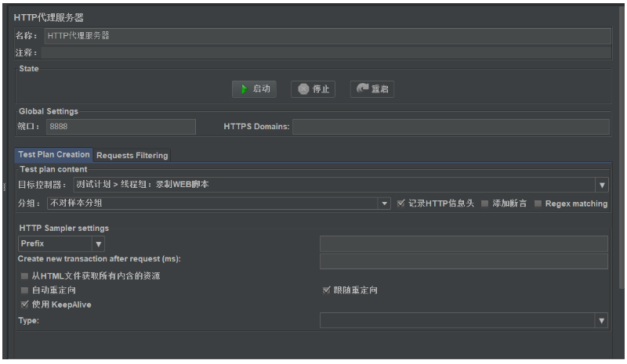Enable the Regex matching checkbox
The image size is (627, 364).
click(x=538, y=204)
